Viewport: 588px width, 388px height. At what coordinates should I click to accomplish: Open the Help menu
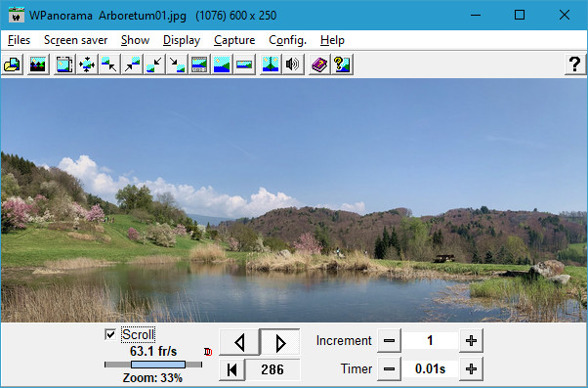(332, 40)
